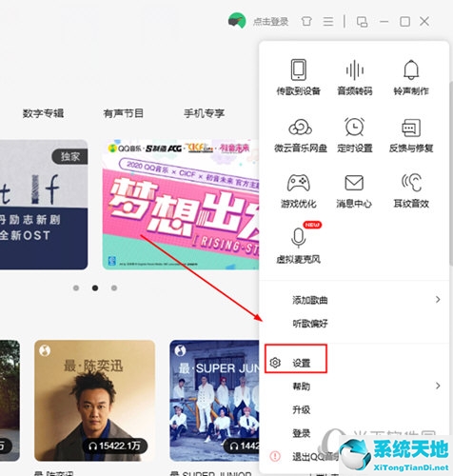
Task: Open the Weiyun music cloud disk
Action: click(300, 135)
